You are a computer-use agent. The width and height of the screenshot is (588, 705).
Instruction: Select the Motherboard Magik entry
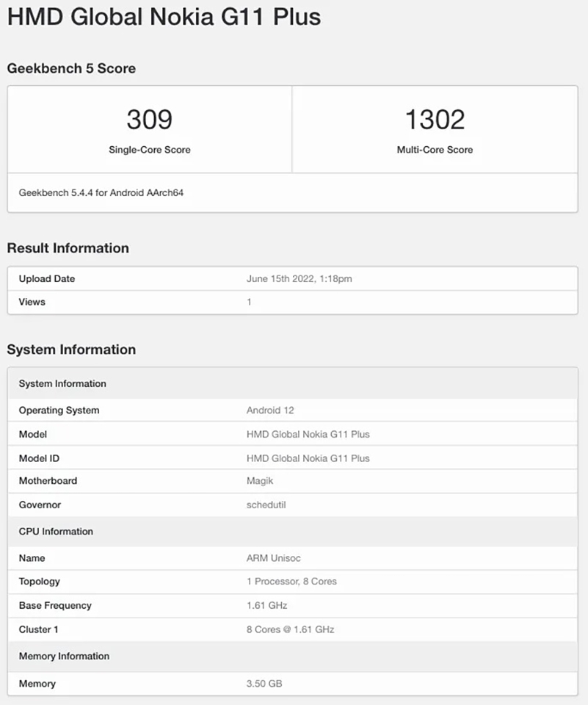click(294, 481)
